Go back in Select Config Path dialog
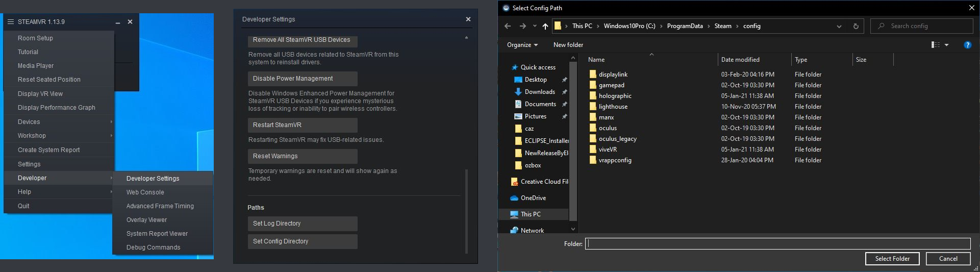This screenshot has width=980, height=272. (508, 26)
